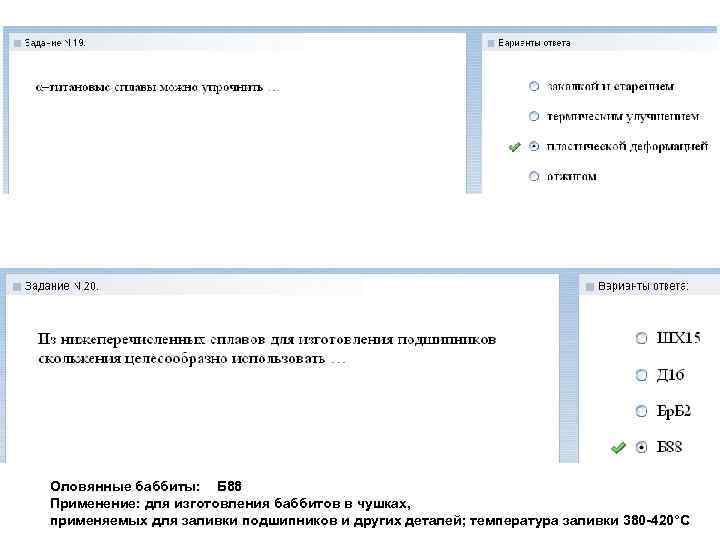This screenshot has width=720, height=540.
Task: Click the 'температура заливки 380-420°C' line
Action: [x=370, y=521]
